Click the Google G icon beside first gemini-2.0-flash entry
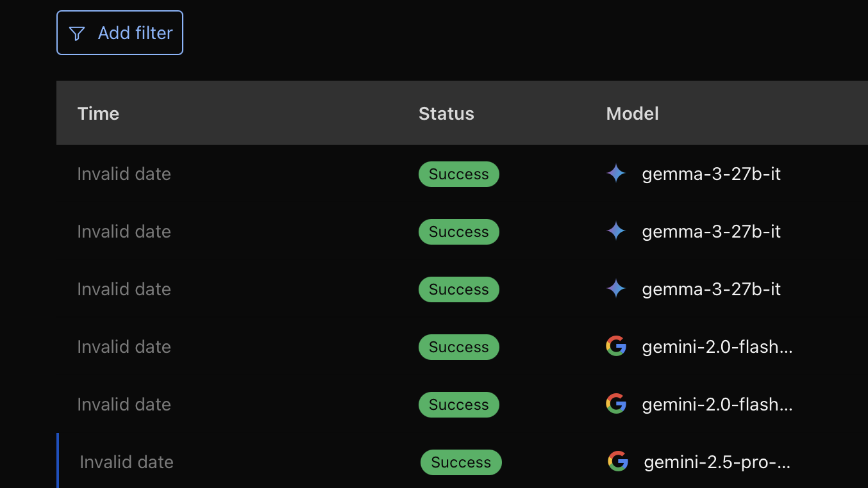Image resolution: width=868 pixels, height=488 pixels. tap(615, 346)
